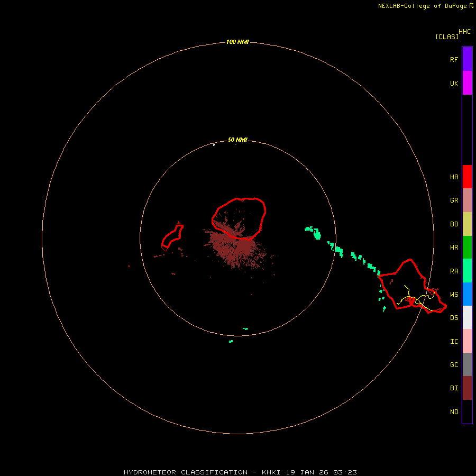Screen dimensions: 476x476
Task: Click the IC legend label
Action: coord(454,342)
